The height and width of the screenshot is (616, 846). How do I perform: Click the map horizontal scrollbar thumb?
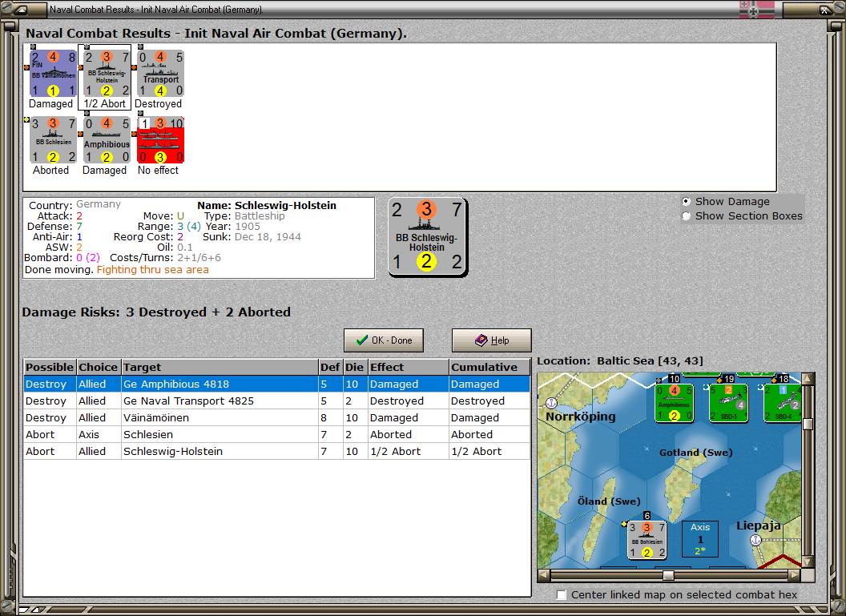click(x=668, y=575)
